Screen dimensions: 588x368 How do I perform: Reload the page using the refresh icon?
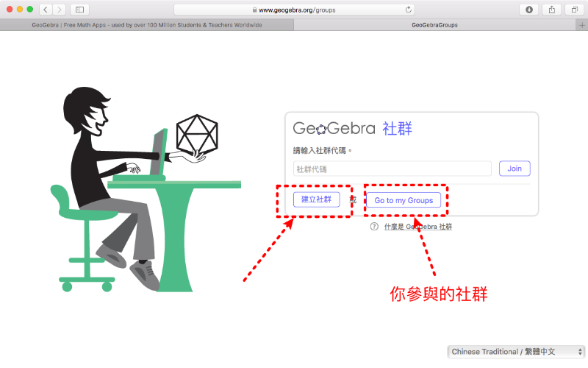pyautogui.click(x=409, y=10)
